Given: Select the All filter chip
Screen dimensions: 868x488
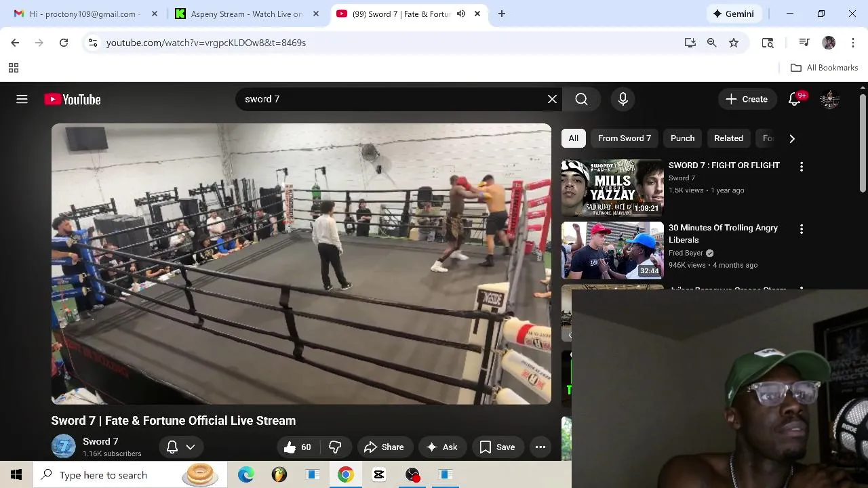Looking at the screenshot, I should (x=573, y=138).
